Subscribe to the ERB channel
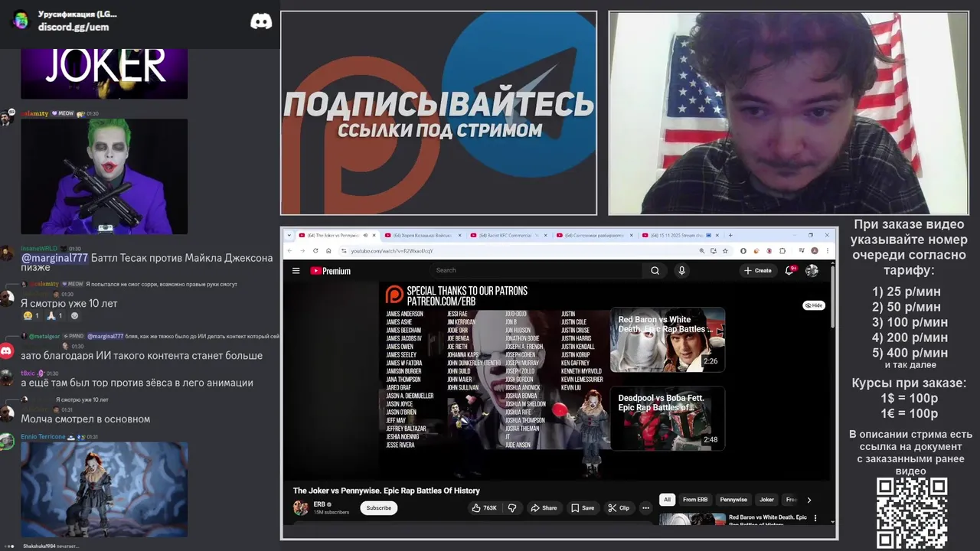The height and width of the screenshot is (551, 980). point(378,507)
